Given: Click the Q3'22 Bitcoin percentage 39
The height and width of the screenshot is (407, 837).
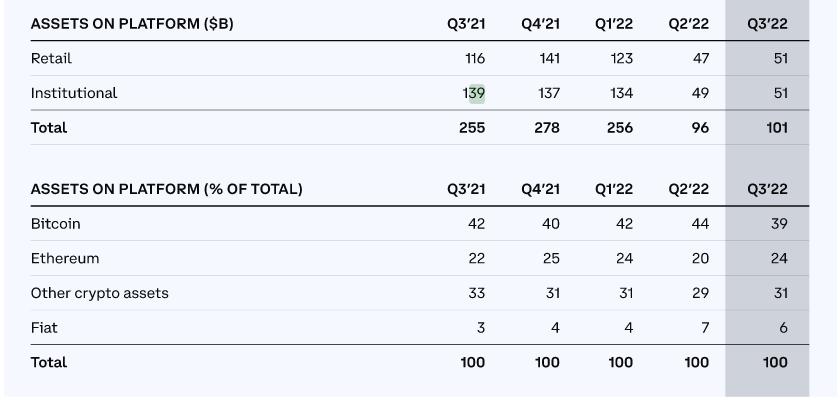Looking at the screenshot, I should 779,224.
